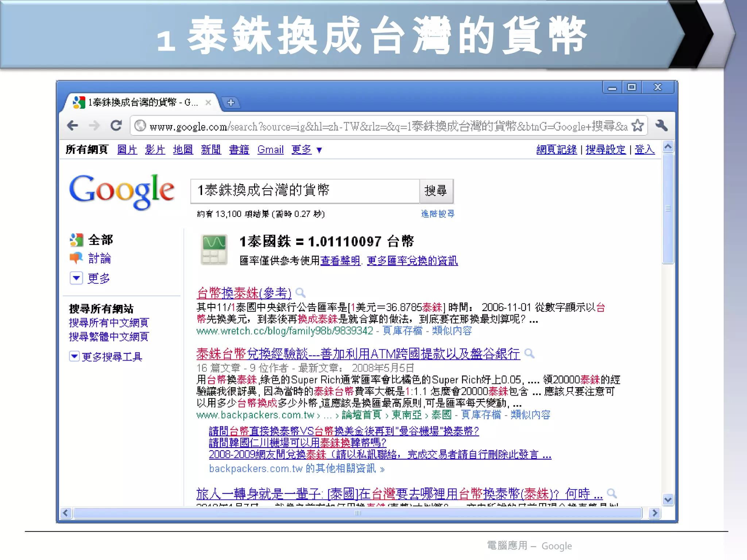Click the browser address bar URL
The width and height of the screenshot is (747, 560).
[x=388, y=126]
